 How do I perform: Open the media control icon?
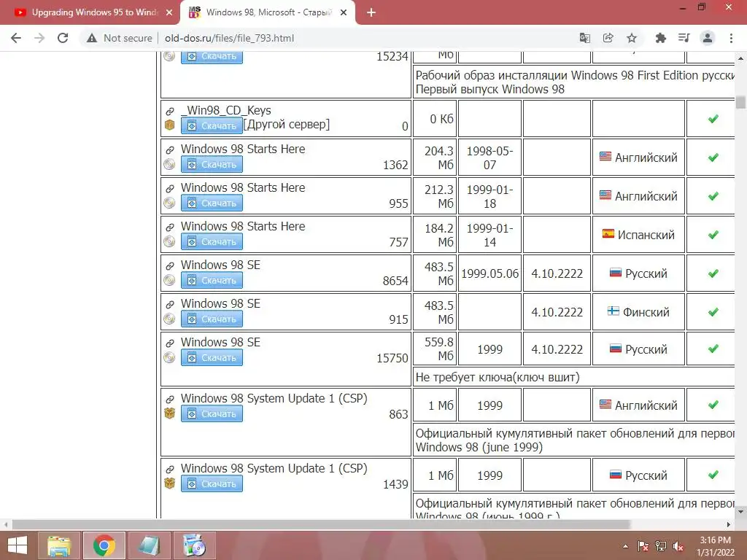click(684, 38)
